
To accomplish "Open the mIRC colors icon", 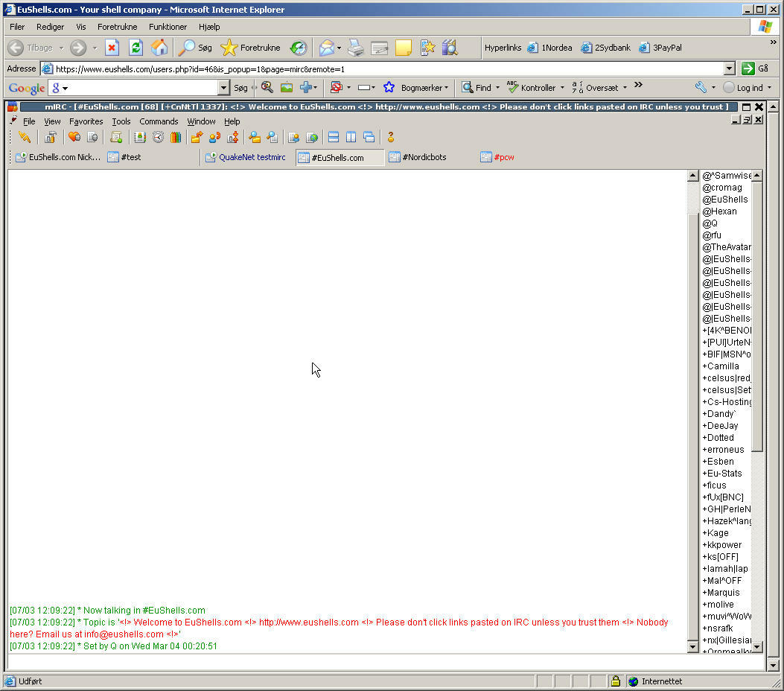I will coord(176,137).
